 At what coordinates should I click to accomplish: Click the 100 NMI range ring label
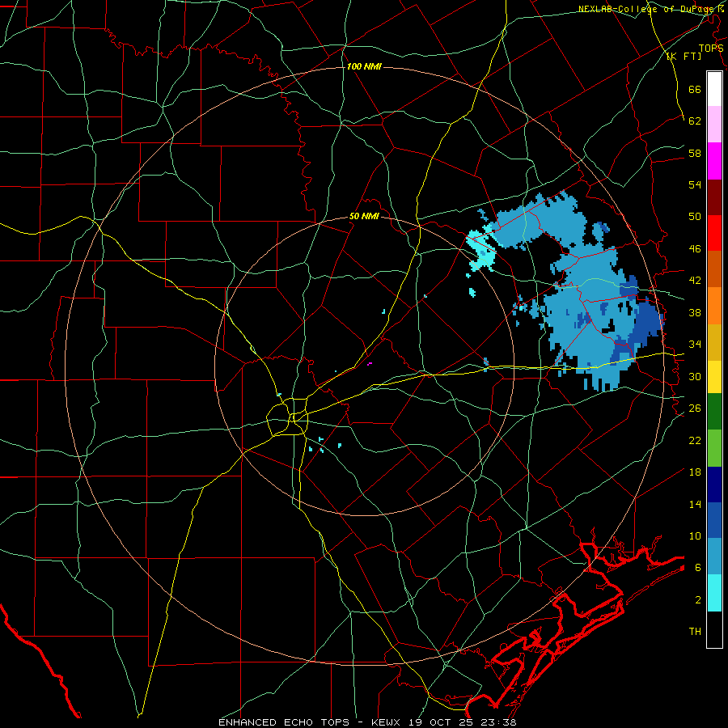point(364,67)
